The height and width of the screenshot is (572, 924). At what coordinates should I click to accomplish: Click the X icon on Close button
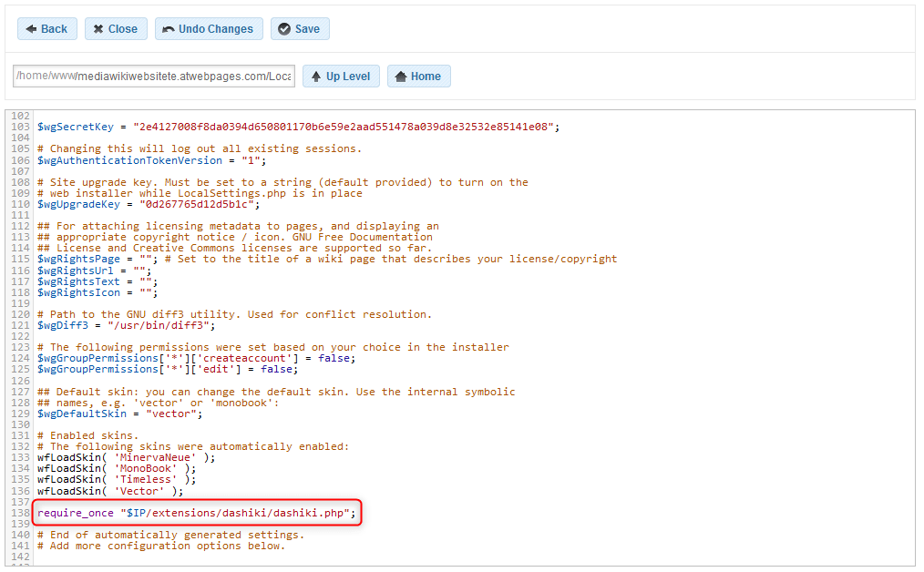[98, 28]
